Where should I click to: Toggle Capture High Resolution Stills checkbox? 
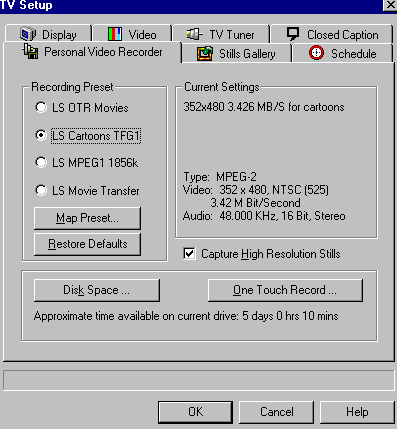(x=189, y=254)
